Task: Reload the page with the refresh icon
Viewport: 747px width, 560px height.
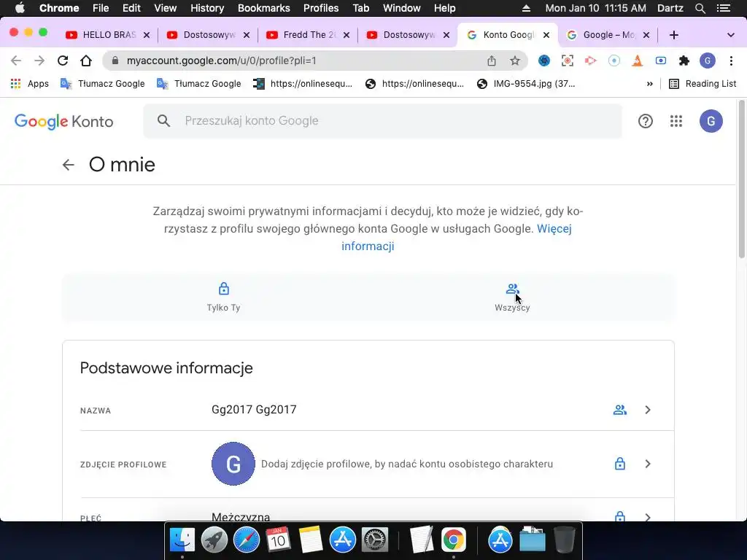Action: [63, 61]
